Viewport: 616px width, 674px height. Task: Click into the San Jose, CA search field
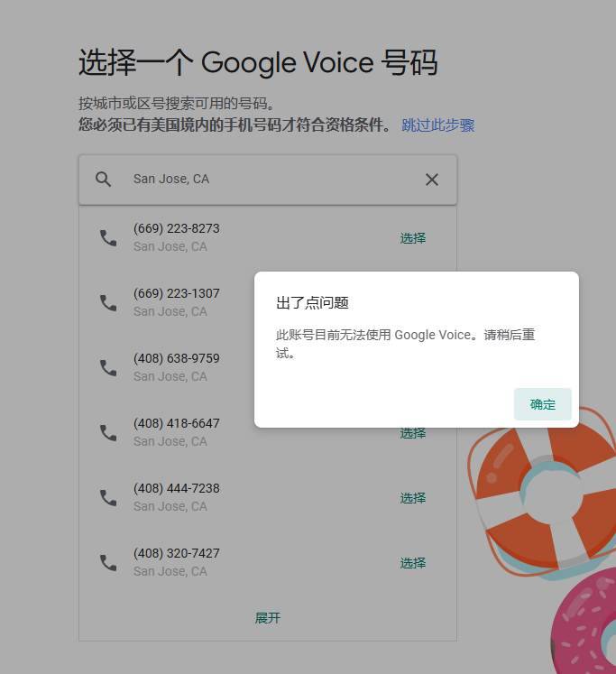pos(268,180)
